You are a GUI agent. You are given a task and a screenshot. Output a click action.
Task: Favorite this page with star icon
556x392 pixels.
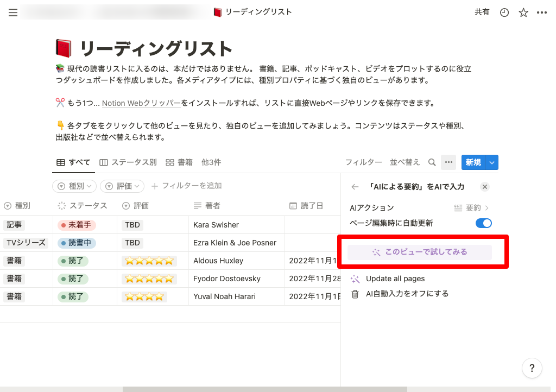point(523,12)
